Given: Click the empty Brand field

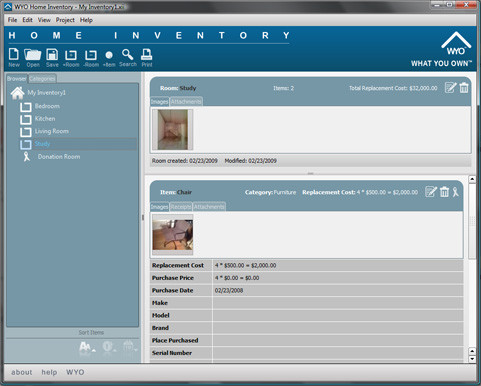Looking at the screenshot, I should pyautogui.click(x=338, y=328).
